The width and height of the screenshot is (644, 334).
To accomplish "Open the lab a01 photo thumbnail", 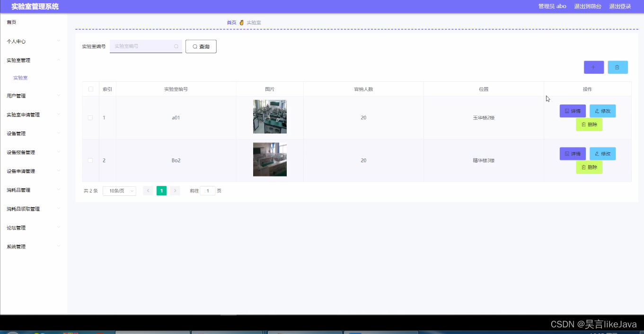I will (x=270, y=117).
